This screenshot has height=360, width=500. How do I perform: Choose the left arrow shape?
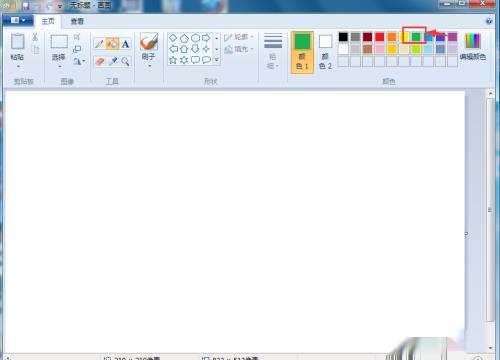click(x=173, y=49)
